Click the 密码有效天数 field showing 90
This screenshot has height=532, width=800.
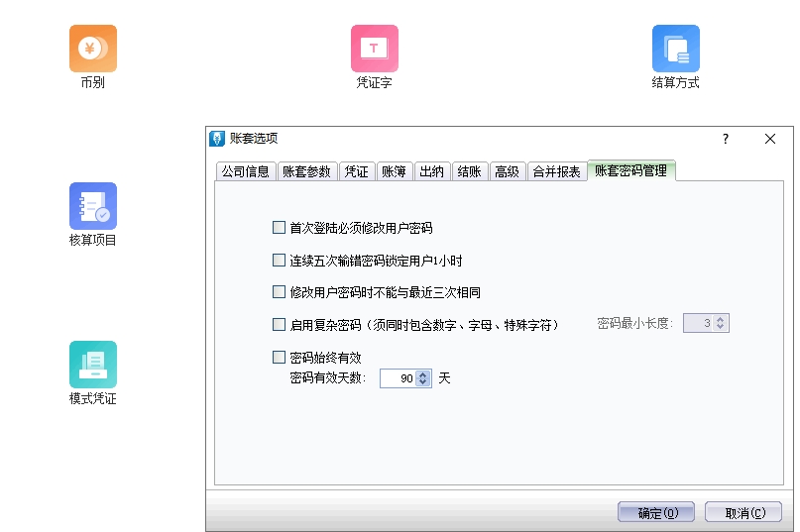click(399, 378)
